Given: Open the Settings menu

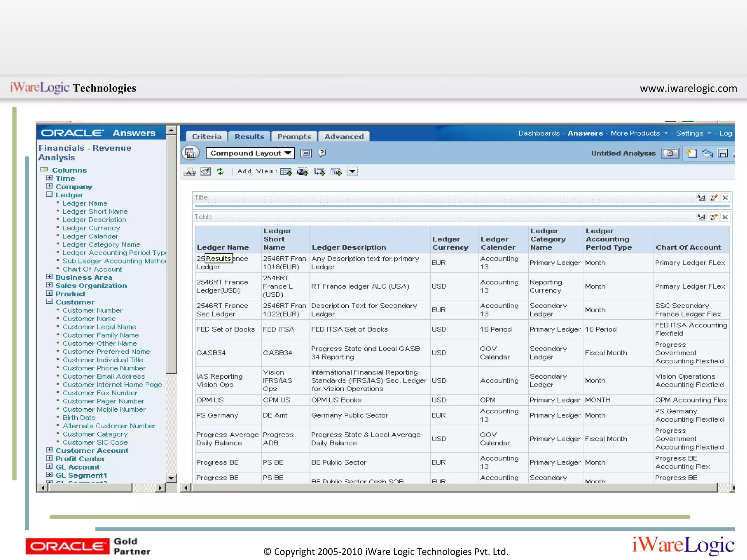Looking at the screenshot, I should coord(693,133).
